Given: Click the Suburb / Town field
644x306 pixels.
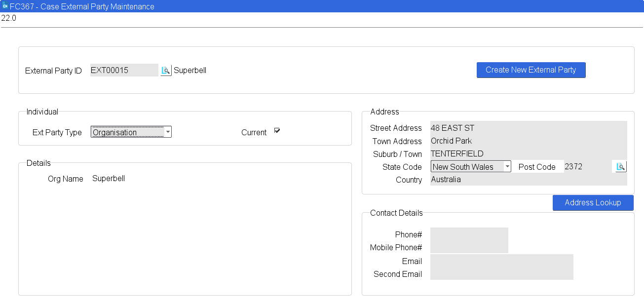Looking at the screenshot, I should coord(528,153).
